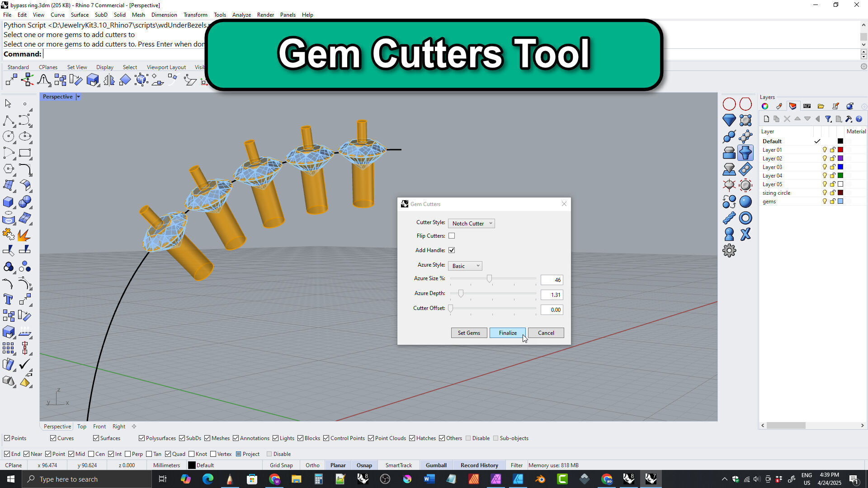Expand the Azure Style dropdown
Viewport: 868px width, 488px height.
click(x=465, y=266)
